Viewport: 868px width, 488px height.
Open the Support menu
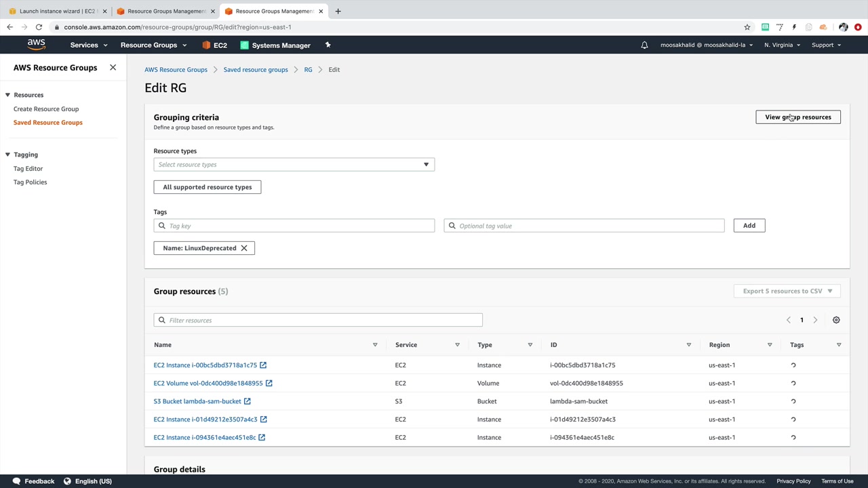826,45
